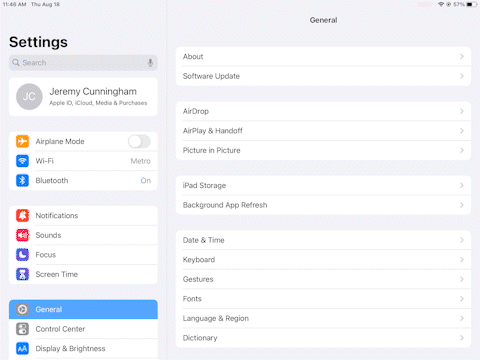Tap the Notifications red bell icon

pos(22,216)
